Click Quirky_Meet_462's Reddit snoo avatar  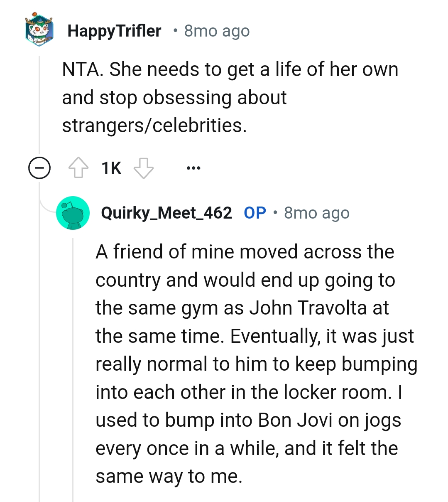[73, 213]
